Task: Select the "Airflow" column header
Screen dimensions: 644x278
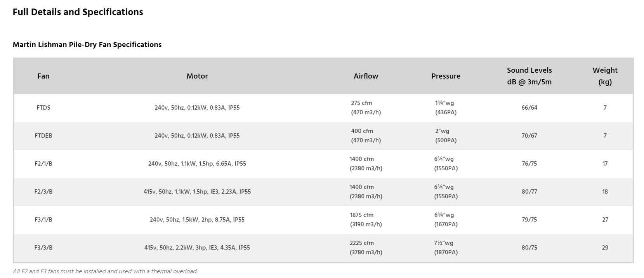Action: (366, 76)
